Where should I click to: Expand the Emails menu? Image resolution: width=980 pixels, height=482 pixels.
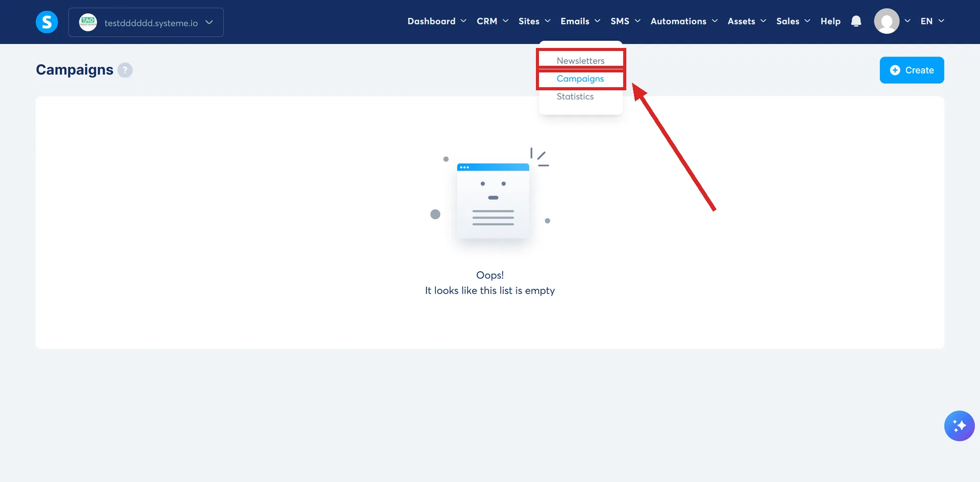click(x=580, y=21)
